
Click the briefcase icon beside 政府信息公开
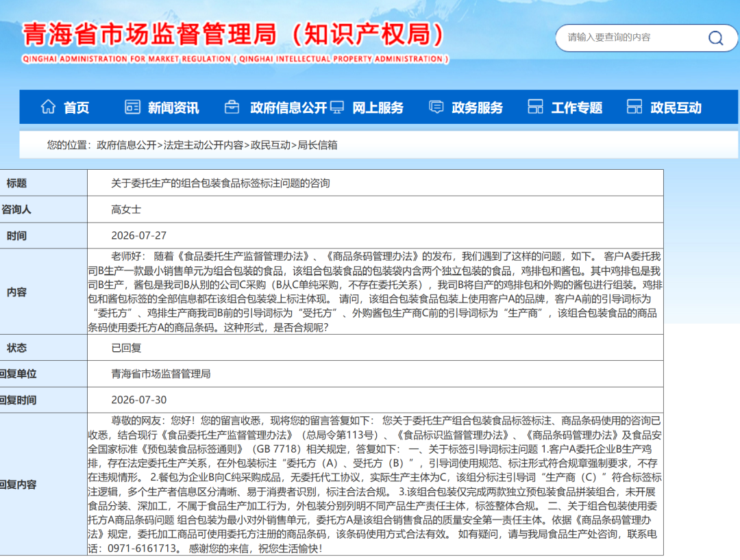click(x=232, y=107)
